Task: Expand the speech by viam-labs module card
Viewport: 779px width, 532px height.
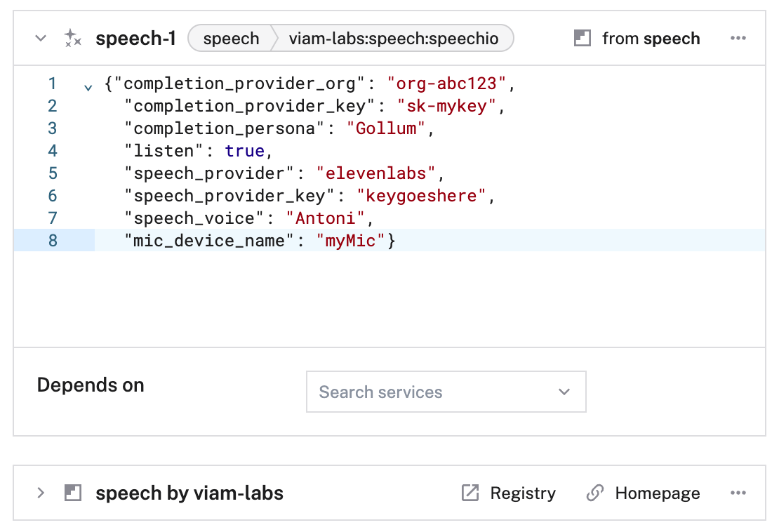Action: (x=41, y=493)
